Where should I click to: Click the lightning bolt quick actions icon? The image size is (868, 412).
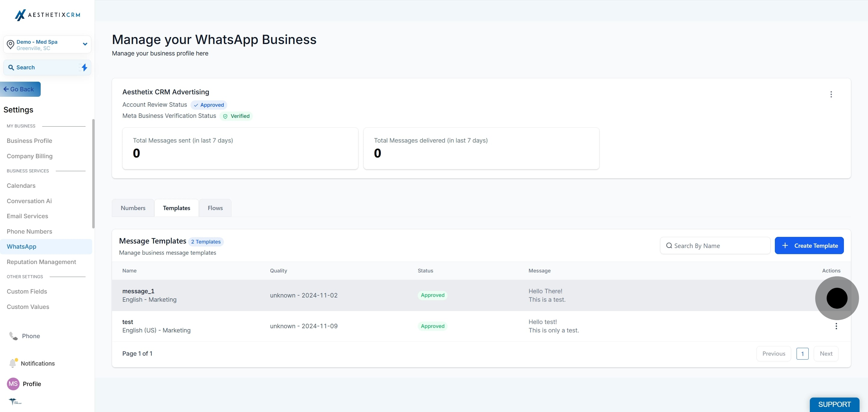[x=84, y=68]
